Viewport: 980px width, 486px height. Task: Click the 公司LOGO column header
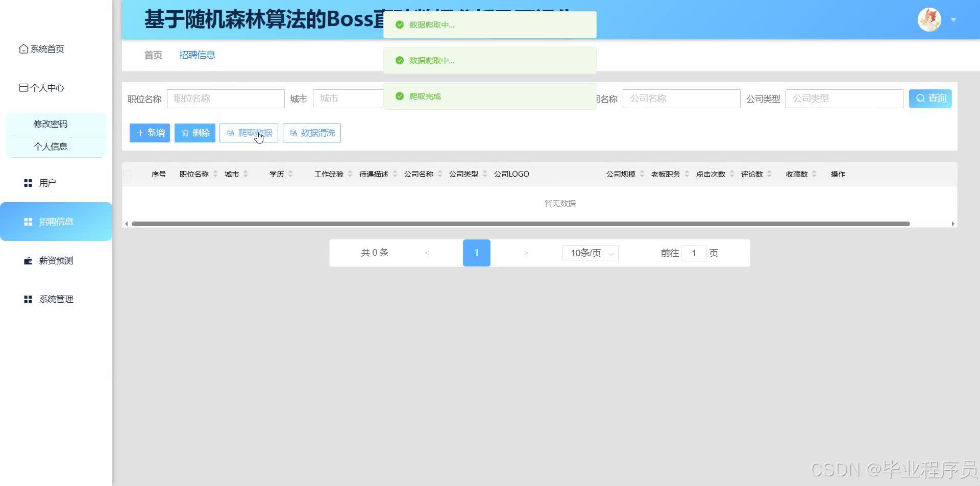pyautogui.click(x=511, y=174)
